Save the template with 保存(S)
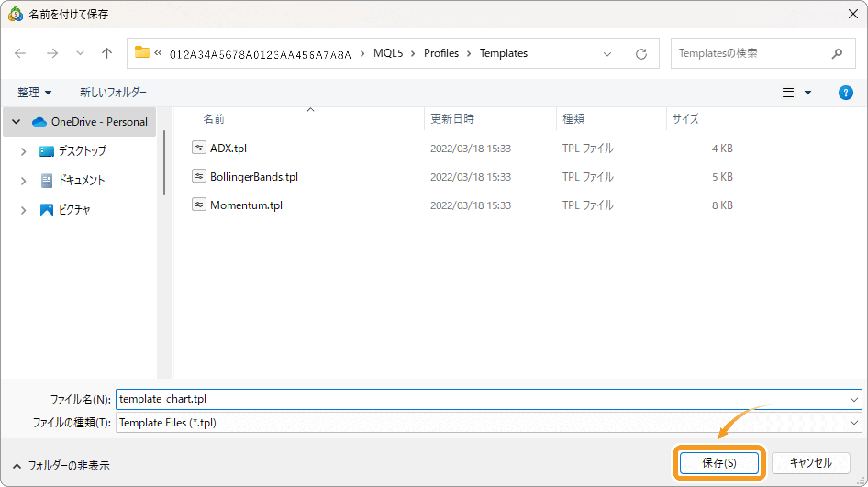868x487 pixels. point(719,463)
